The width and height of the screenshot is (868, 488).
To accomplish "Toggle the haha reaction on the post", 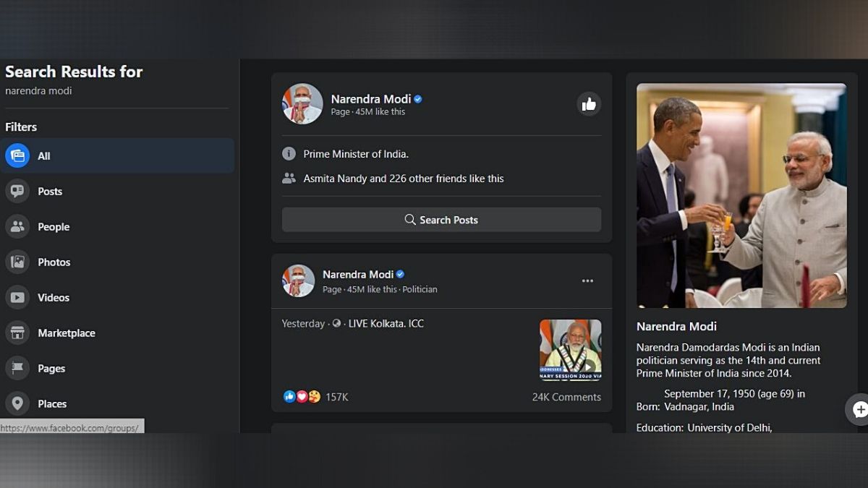I will click(x=314, y=396).
